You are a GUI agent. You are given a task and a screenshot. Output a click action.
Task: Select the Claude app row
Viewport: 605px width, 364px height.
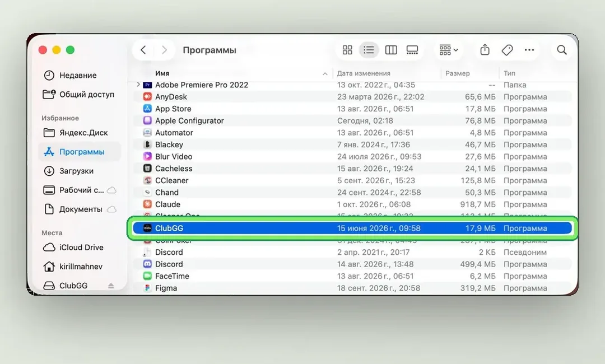click(x=352, y=204)
